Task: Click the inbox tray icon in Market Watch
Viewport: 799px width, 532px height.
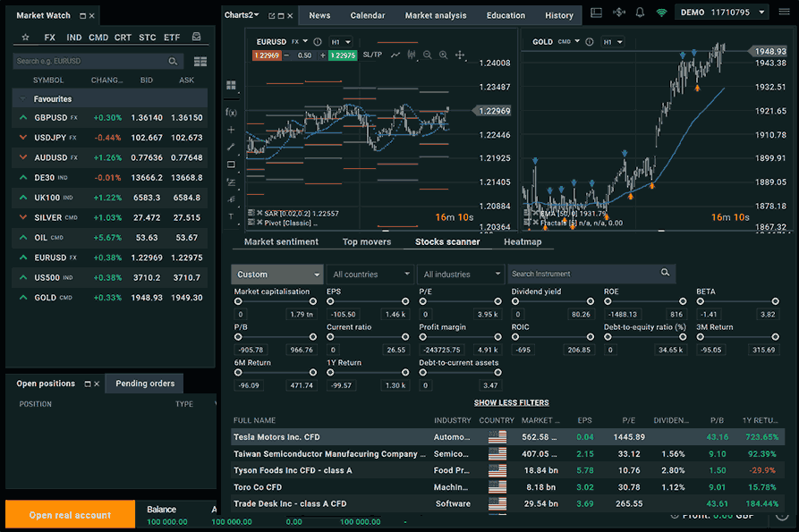Action: 196,37
